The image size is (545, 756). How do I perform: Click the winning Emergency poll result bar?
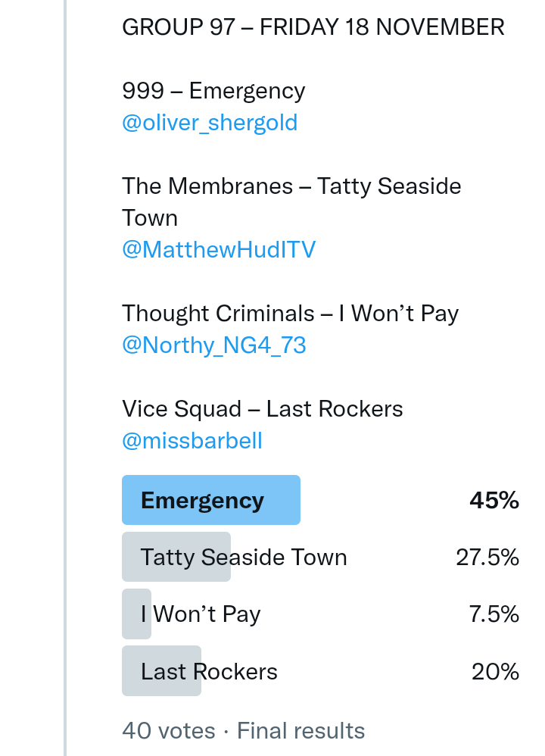[x=210, y=500]
